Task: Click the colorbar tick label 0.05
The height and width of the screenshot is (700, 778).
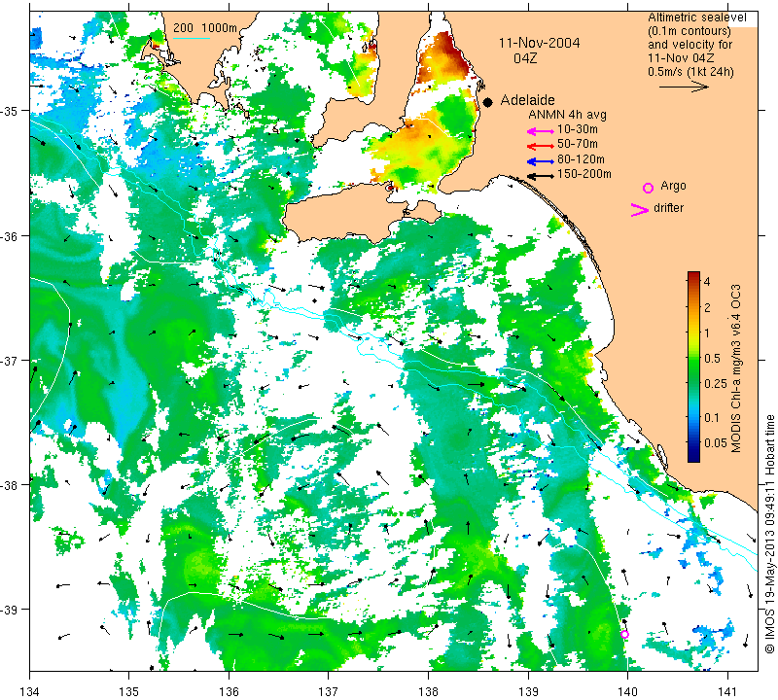Action: pos(716,442)
